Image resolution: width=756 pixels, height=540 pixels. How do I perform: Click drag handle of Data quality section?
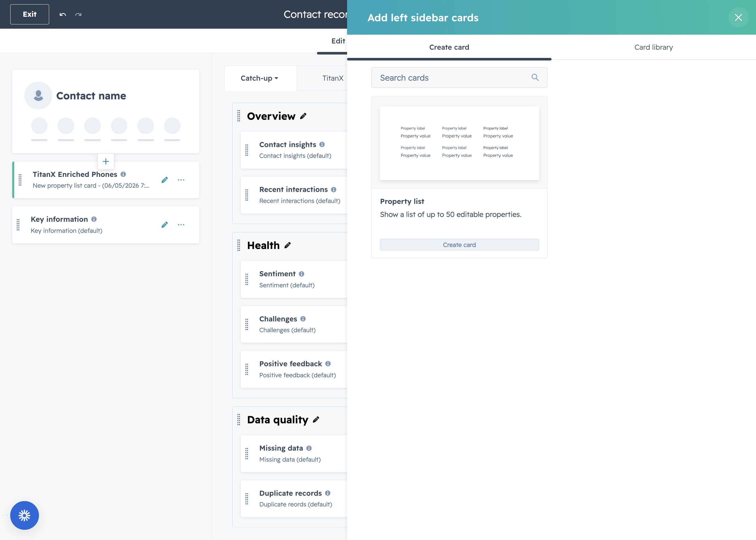(239, 420)
